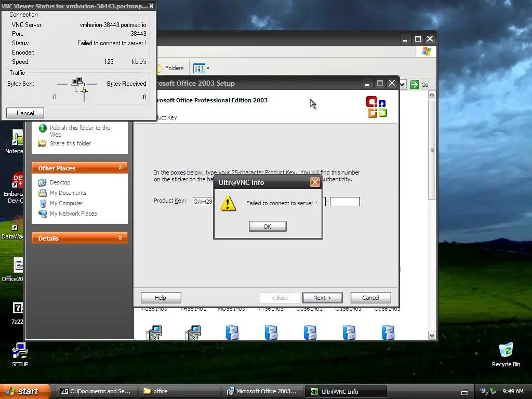Open the SETUP desktop icon
Image resolution: width=532 pixels, height=399 pixels.
(x=20, y=354)
